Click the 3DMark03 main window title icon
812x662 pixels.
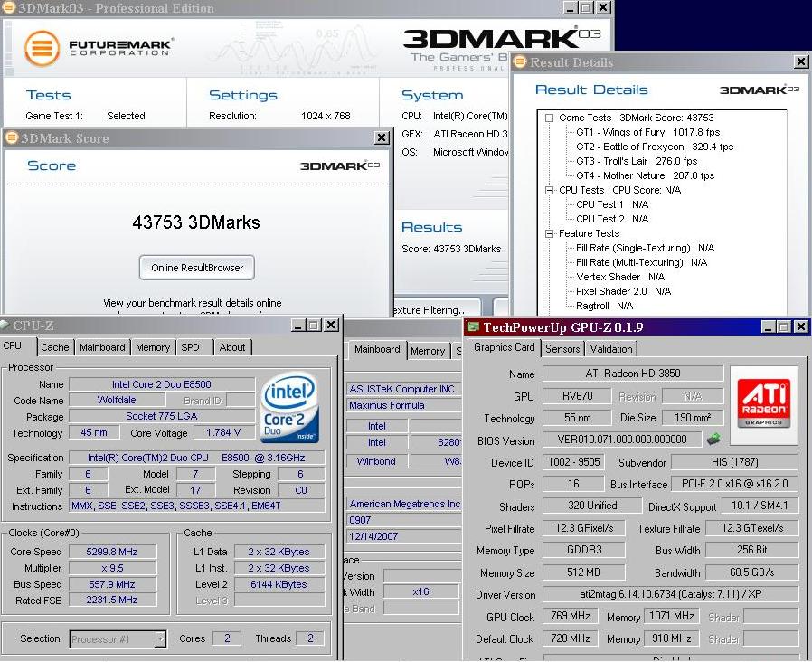click(x=8, y=7)
